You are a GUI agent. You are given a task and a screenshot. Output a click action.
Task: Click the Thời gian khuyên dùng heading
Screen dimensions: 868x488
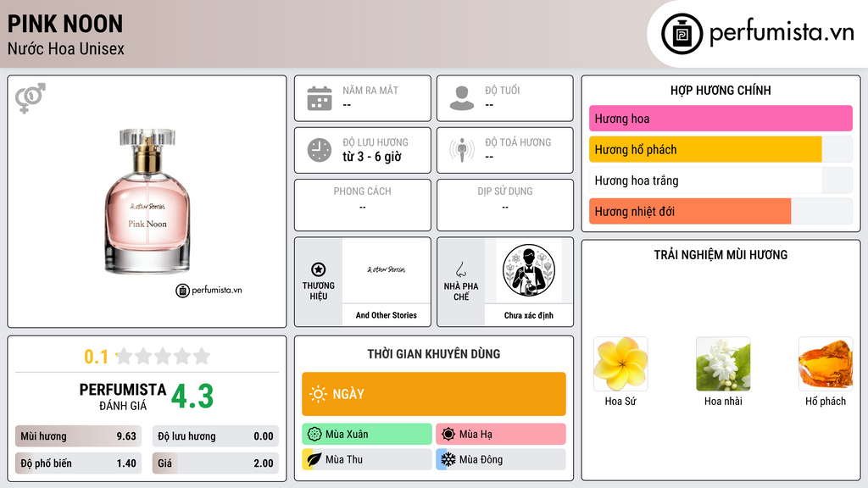pyautogui.click(x=434, y=354)
